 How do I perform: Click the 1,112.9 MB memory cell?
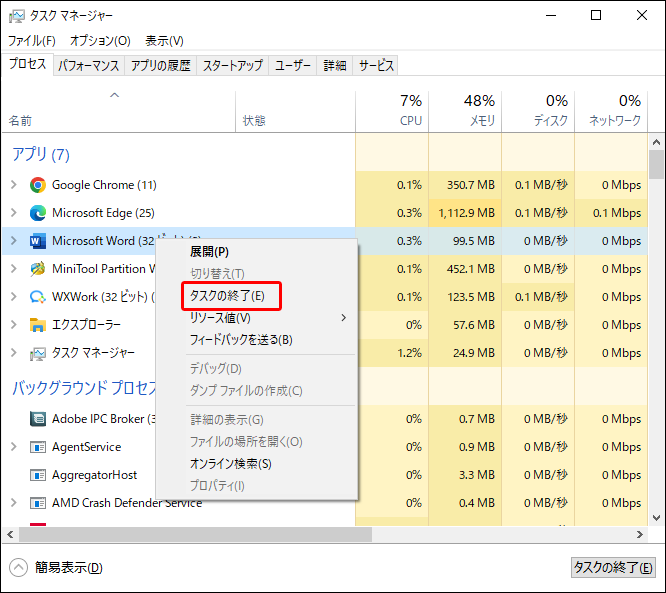coord(466,213)
